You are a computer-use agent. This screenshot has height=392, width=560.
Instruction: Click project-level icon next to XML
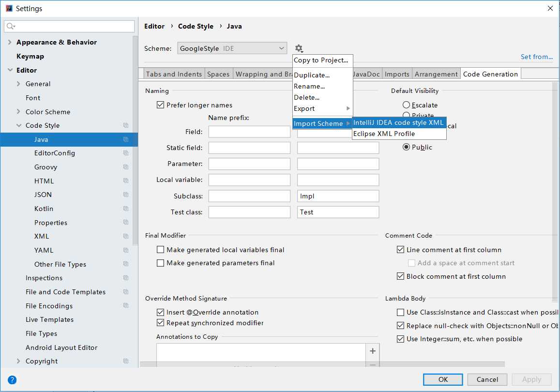(x=126, y=236)
